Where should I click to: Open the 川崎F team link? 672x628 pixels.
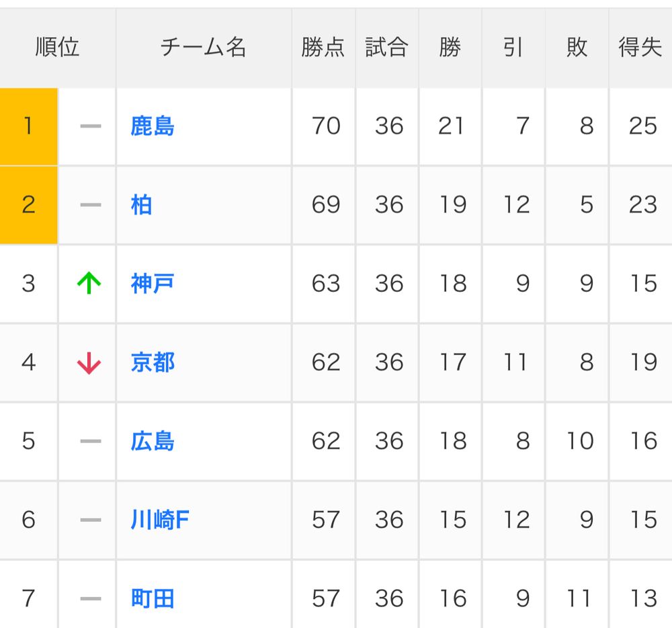[x=160, y=520]
